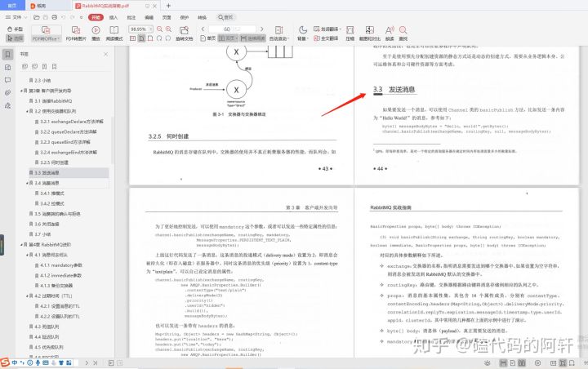Open the thumbnail sidebar panel icon
The width and height of the screenshot is (588, 369).
pos(7,68)
